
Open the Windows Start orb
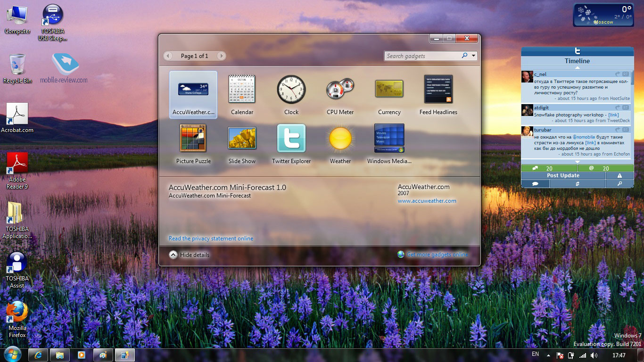click(13, 354)
